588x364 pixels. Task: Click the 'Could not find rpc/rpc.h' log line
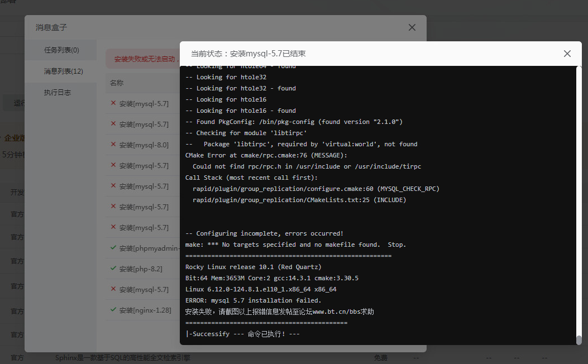tap(307, 166)
